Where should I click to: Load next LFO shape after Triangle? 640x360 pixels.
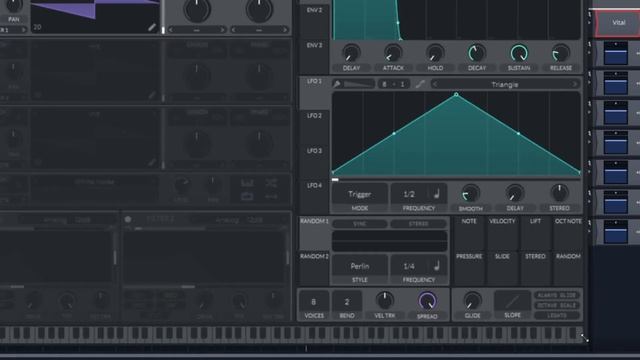575,84
